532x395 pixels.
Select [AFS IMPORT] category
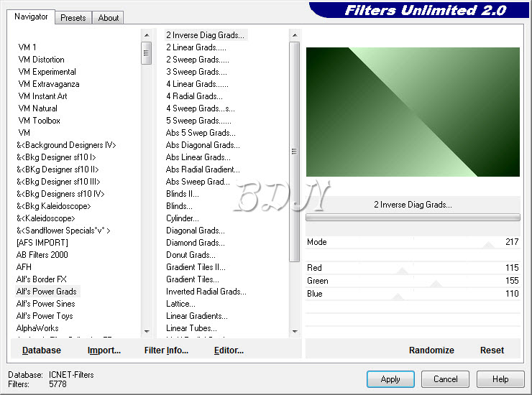(x=42, y=243)
